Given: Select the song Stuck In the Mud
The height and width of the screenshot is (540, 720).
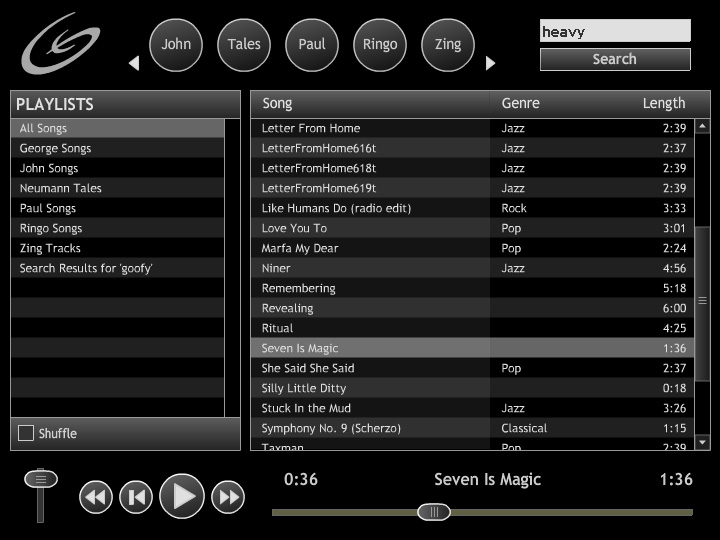Looking at the screenshot, I should 307,408.
